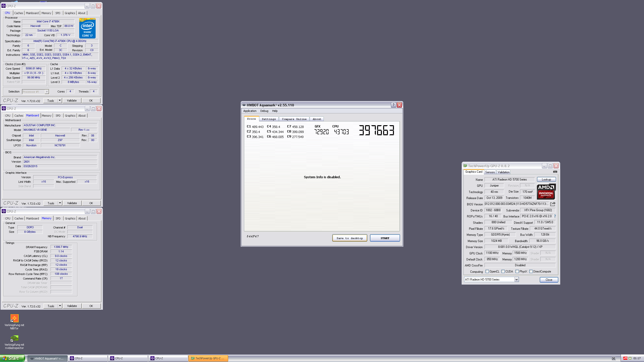This screenshot has height=362, width=644.
Task: Switch to the Settings tab in Aquamark
Action: tap(269, 119)
